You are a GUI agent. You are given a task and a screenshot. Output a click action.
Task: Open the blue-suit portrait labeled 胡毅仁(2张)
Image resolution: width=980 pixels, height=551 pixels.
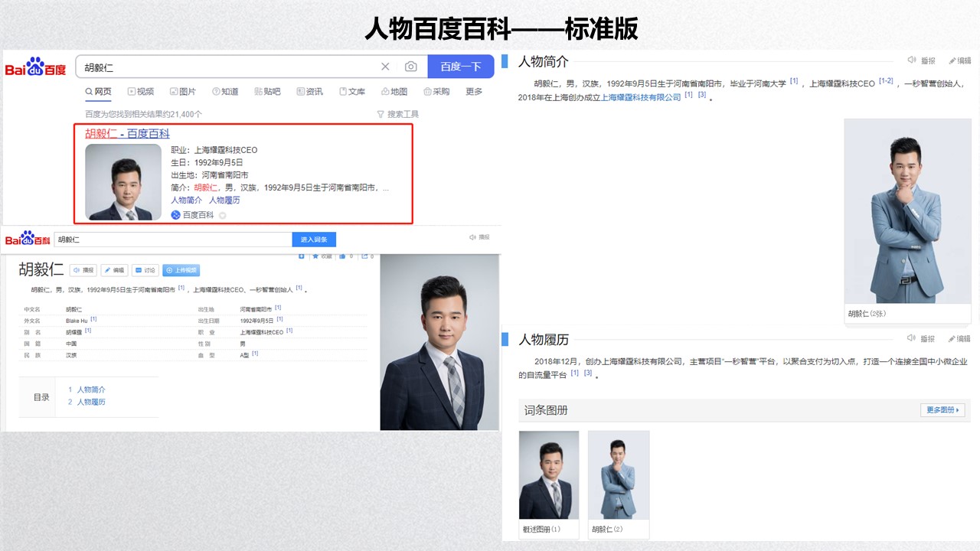(907, 211)
